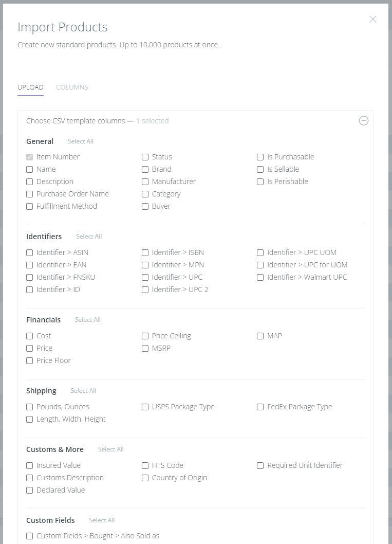
Task: Tick the Price checkbox
Action: (30, 348)
